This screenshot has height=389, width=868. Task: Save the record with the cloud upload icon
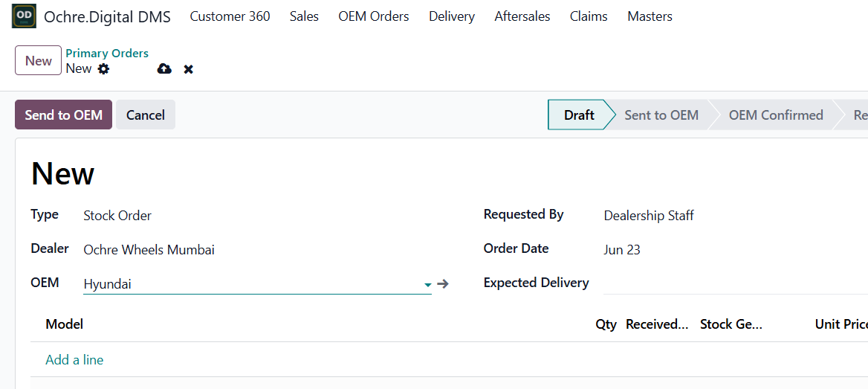point(164,68)
